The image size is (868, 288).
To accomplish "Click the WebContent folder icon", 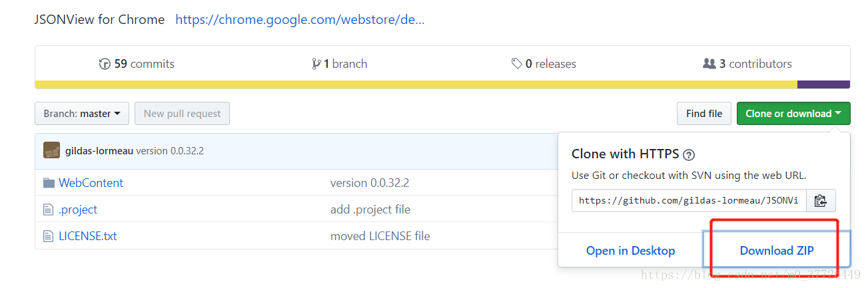I will 49,183.
